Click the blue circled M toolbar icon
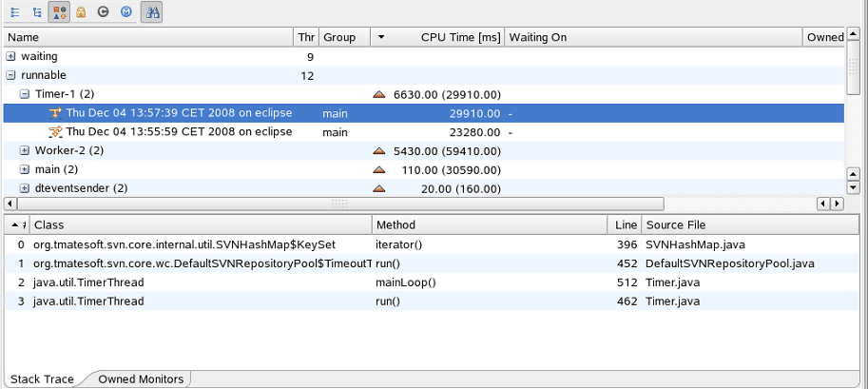Image resolution: width=868 pixels, height=389 pixels. 126,11
